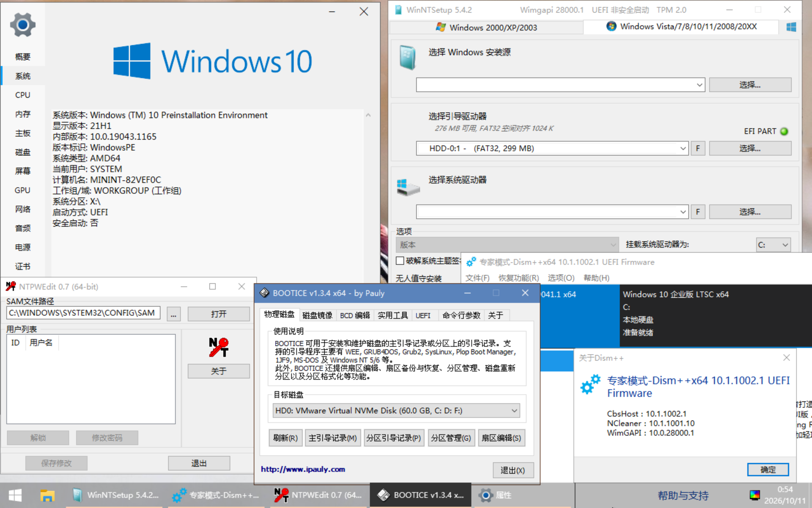The image size is (812, 508).
Task: Click the gear icon in system info window
Action: click(23, 25)
